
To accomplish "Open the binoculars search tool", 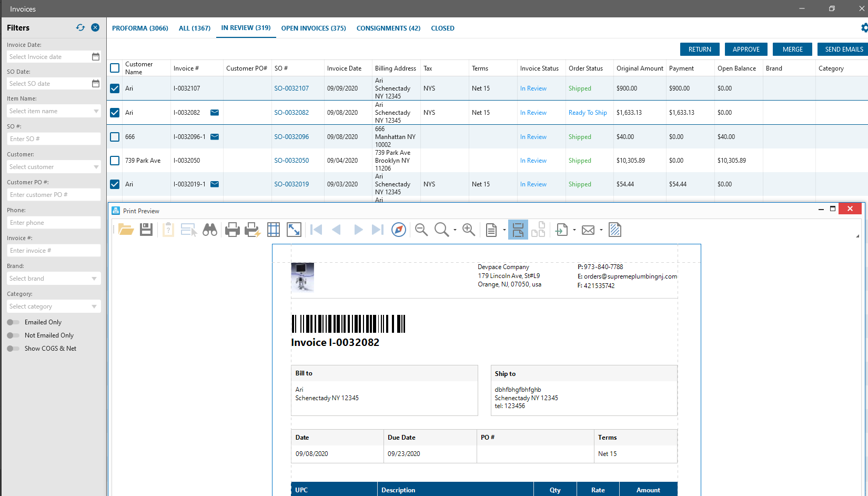I will (210, 230).
